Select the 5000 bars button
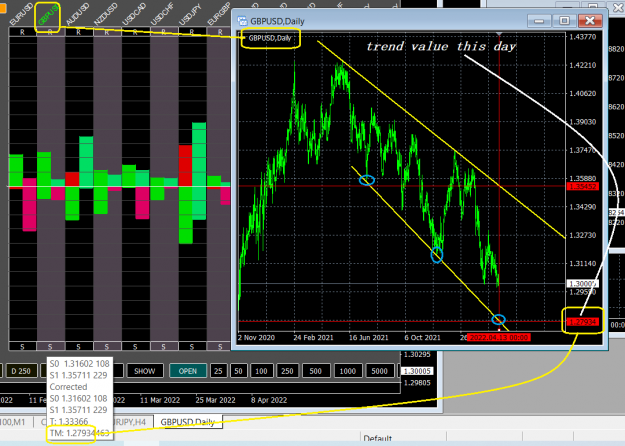 click(x=379, y=371)
